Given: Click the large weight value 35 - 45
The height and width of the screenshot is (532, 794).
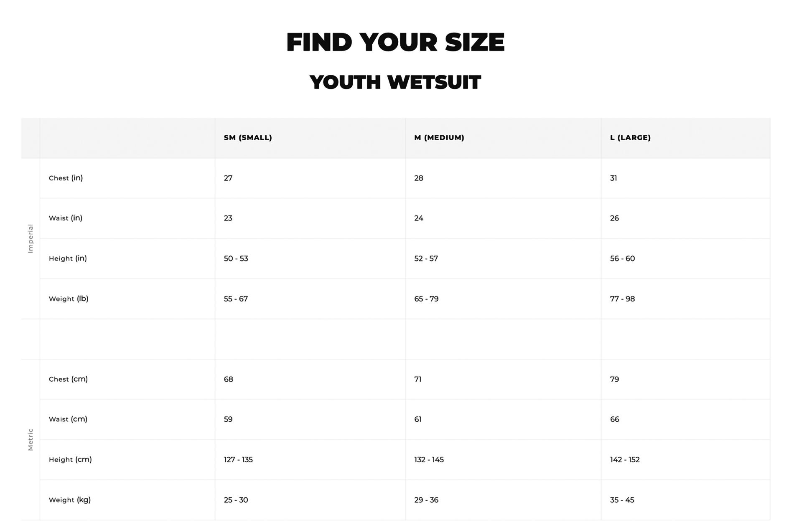Looking at the screenshot, I should (x=622, y=500).
